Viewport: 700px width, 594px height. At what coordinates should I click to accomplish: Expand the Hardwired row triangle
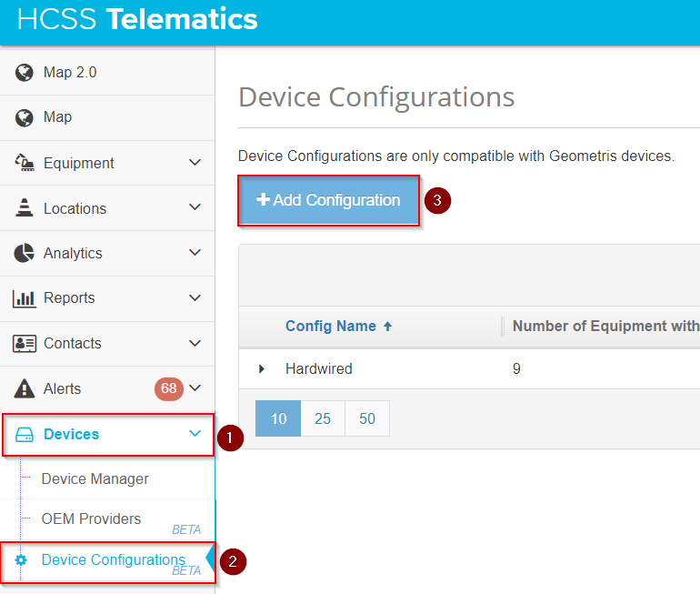tap(262, 369)
